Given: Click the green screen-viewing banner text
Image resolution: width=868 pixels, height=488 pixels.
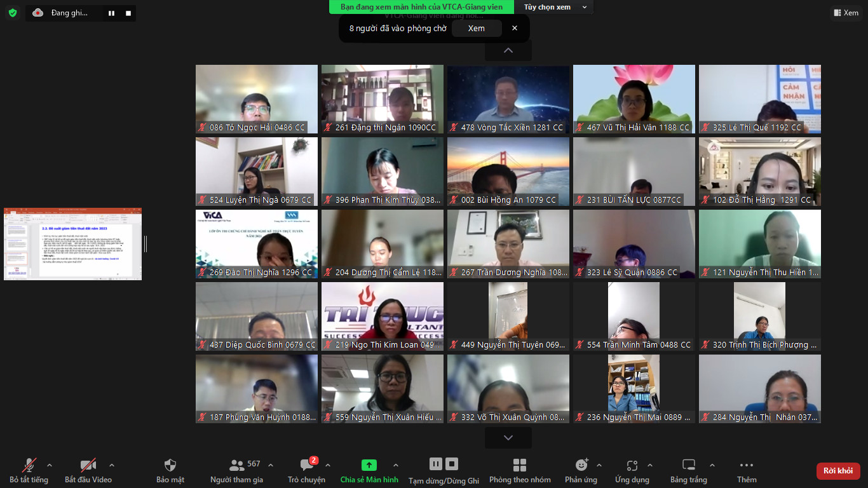Looking at the screenshot, I should 422,7.
